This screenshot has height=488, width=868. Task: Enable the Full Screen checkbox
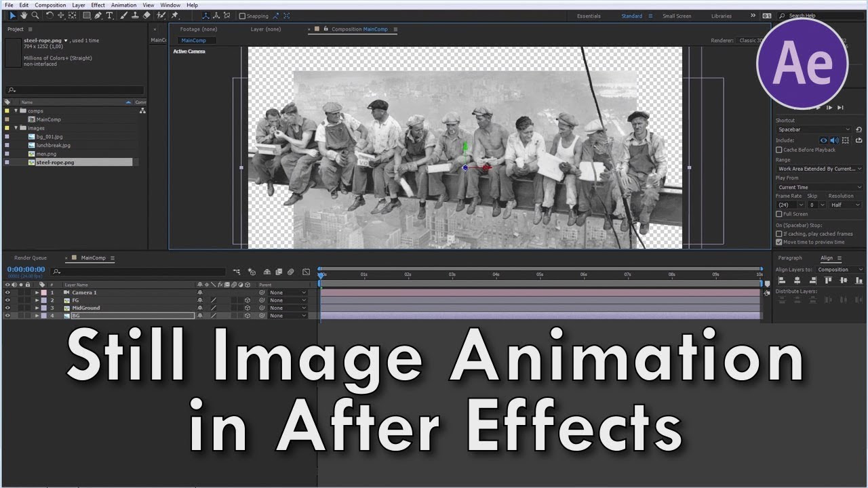[778, 214]
